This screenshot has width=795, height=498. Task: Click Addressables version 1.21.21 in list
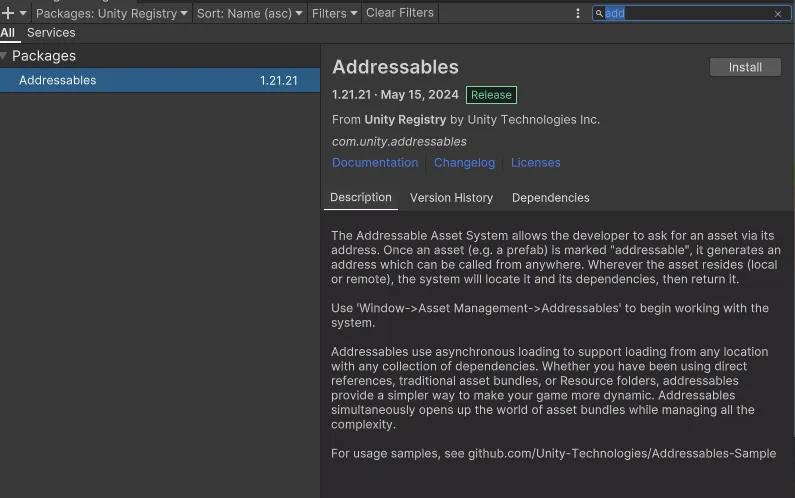(278, 81)
